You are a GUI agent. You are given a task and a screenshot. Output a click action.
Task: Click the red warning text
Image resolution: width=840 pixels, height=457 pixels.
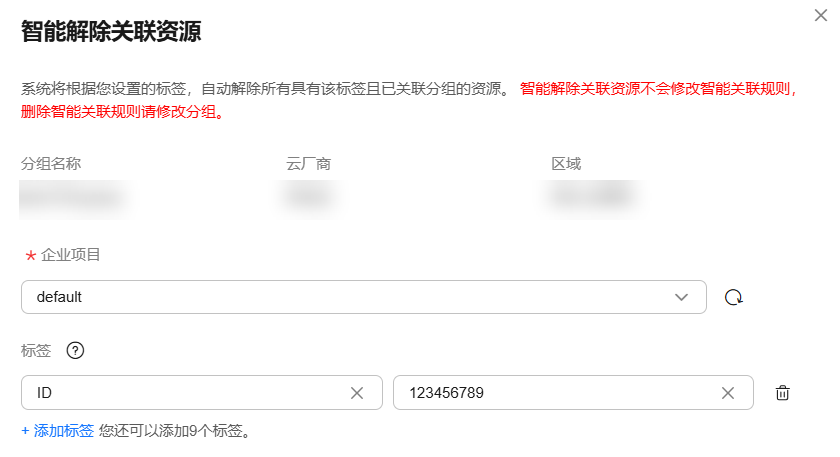[660, 88]
